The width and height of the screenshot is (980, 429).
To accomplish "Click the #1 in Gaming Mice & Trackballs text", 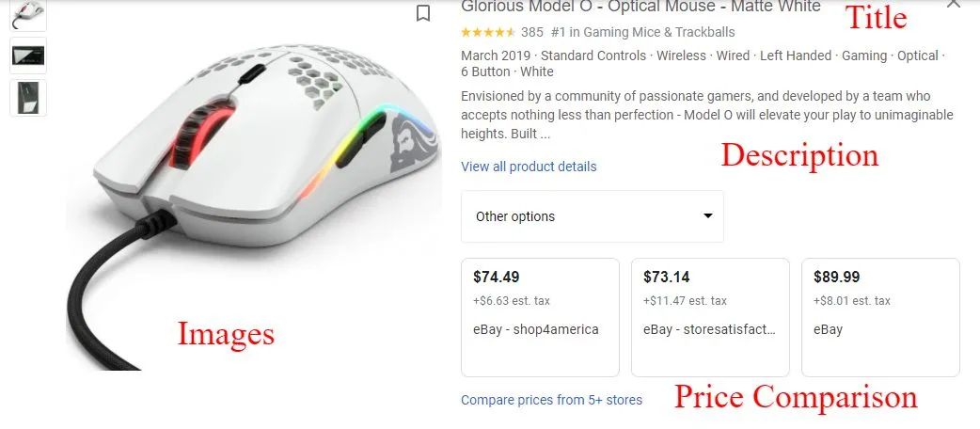I will point(643,32).
